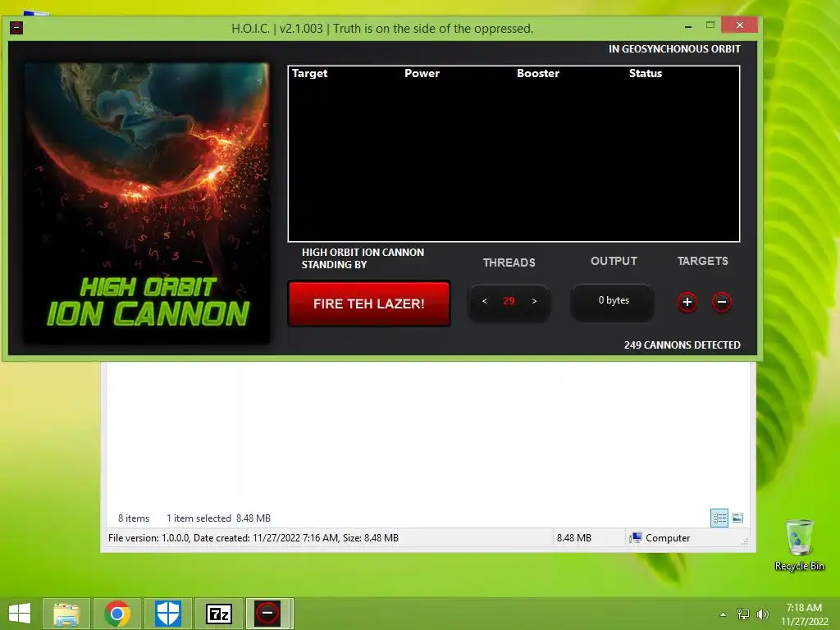This screenshot has height=630, width=840.
Task: Click the 0 bytes output display
Action: (613, 300)
